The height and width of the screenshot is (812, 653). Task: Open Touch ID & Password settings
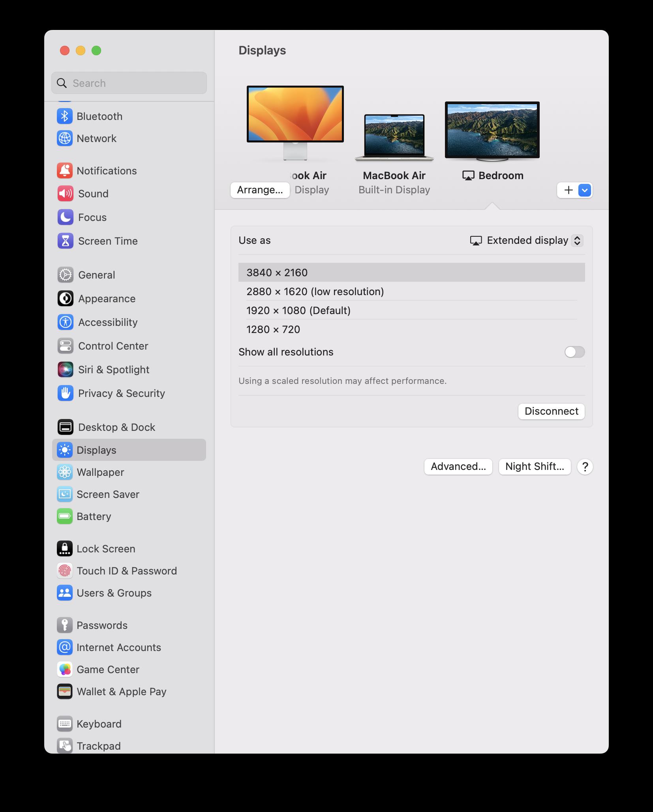click(x=127, y=571)
